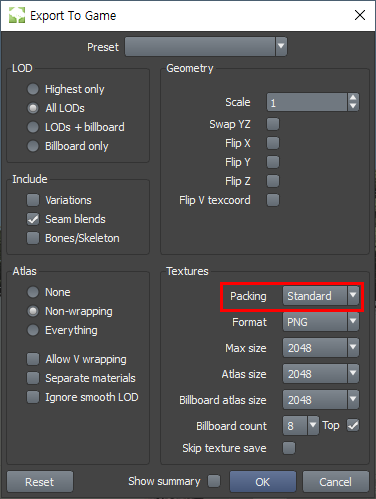Uncheck the Top billboard checkbox
The width and height of the screenshot is (376, 499).
(x=353, y=425)
